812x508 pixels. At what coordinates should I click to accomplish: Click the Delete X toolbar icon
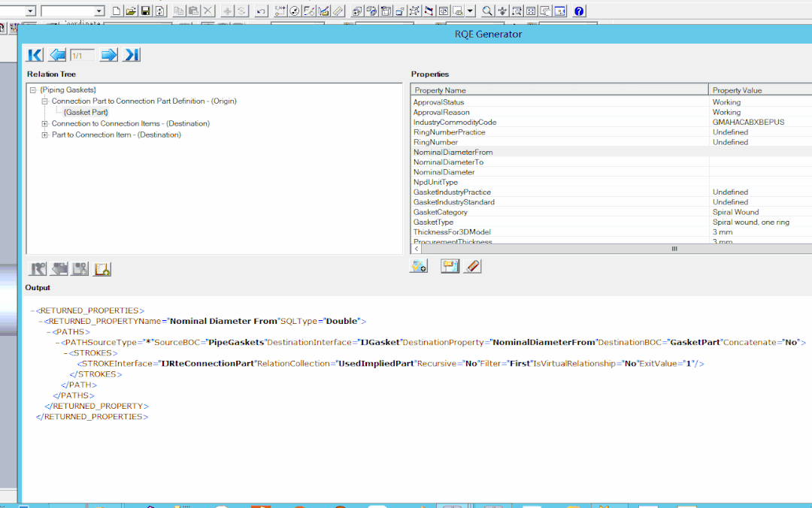coord(208,11)
